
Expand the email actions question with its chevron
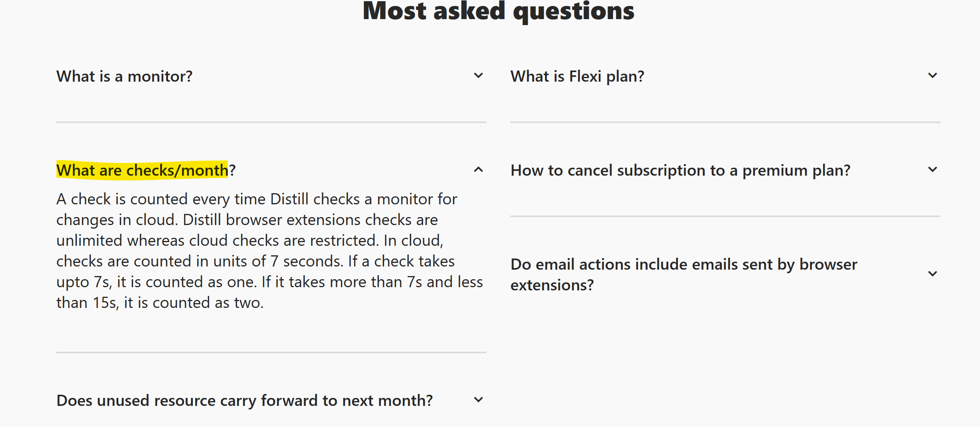[x=933, y=274]
